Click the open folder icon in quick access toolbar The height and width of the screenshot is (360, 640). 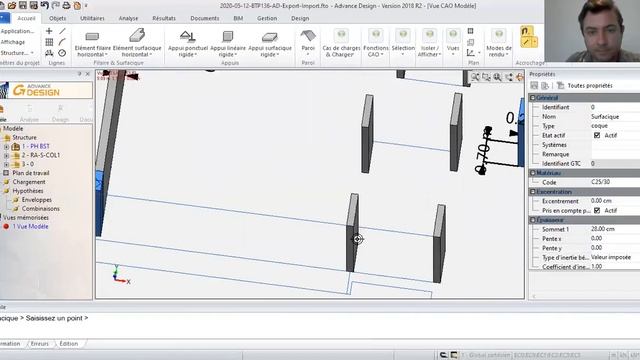(12, 6)
